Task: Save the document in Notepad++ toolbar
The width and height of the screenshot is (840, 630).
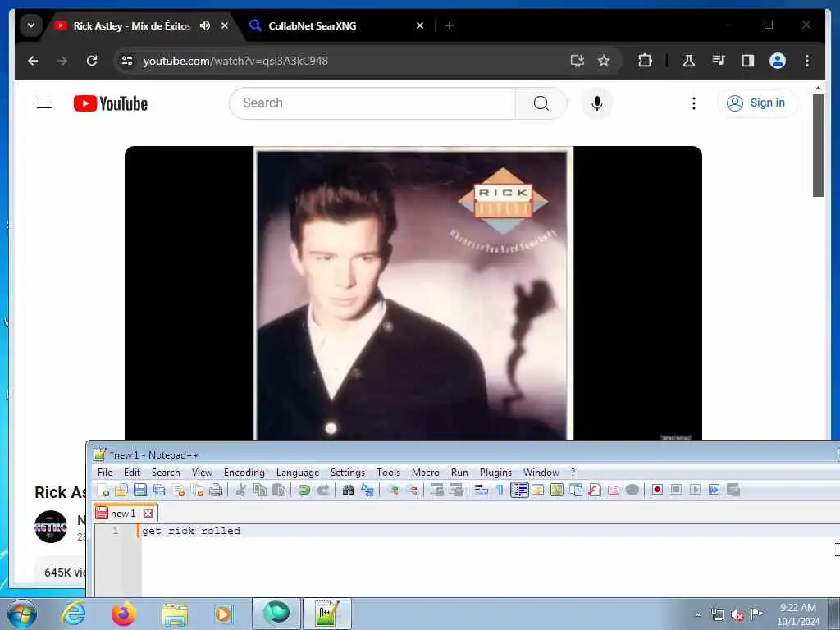Action: [x=140, y=490]
